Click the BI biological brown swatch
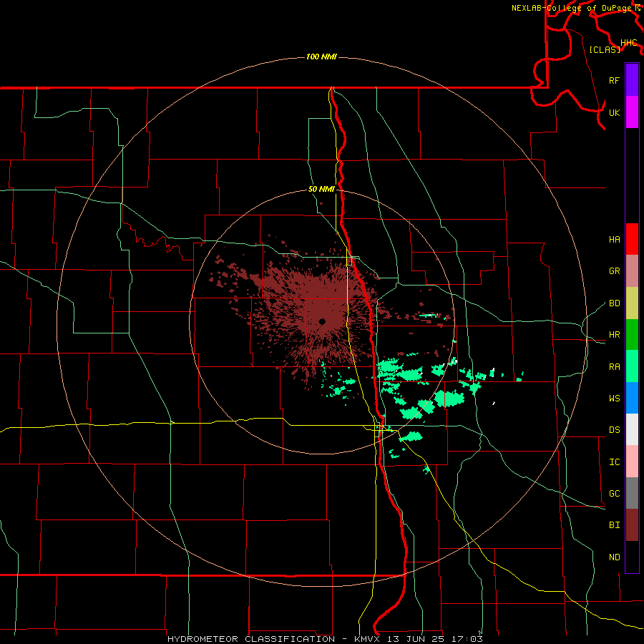The height and width of the screenshot is (644, 644). coord(632,525)
